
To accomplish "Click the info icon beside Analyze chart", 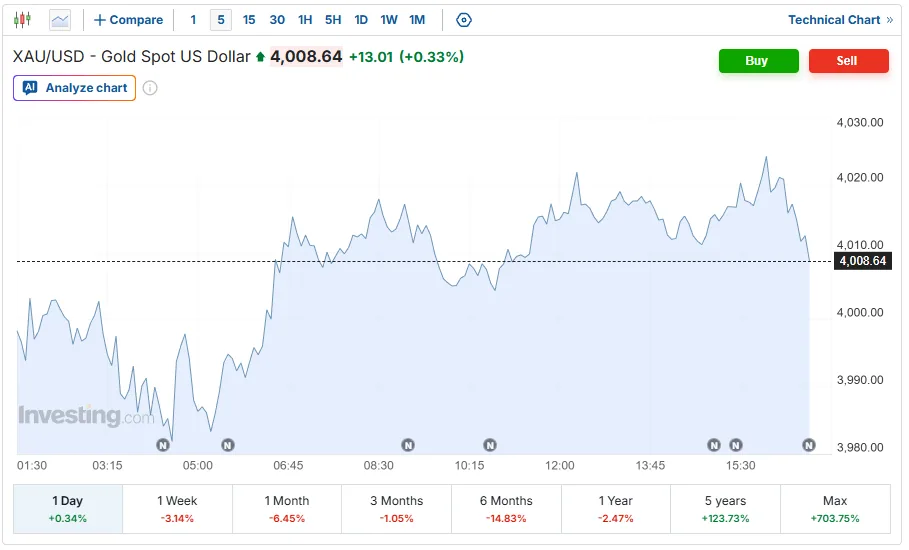I will click(x=150, y=88).
